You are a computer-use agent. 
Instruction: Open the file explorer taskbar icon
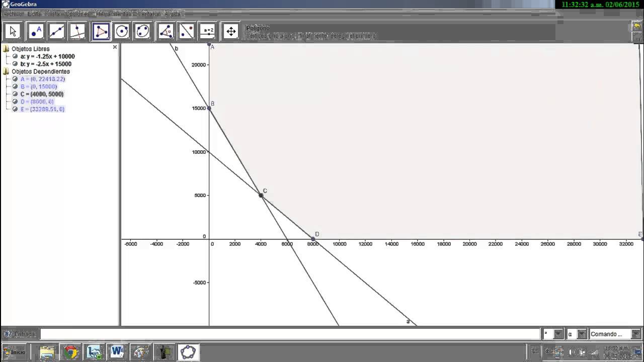click(x=47, y=352)
